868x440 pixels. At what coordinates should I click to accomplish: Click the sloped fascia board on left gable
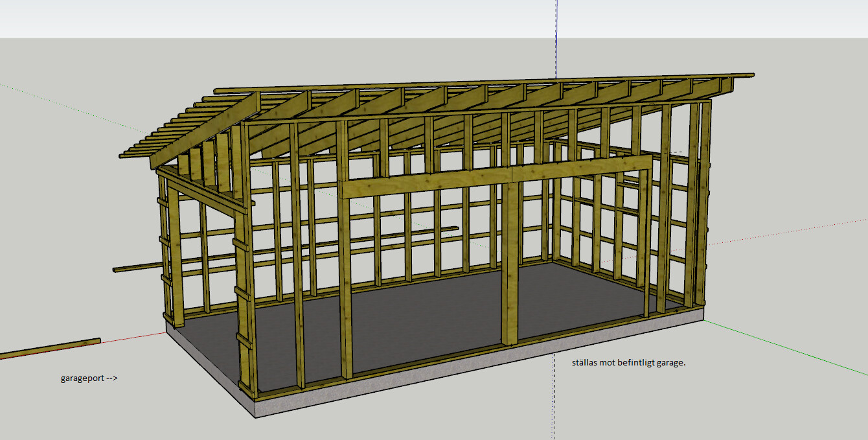pyautogui.click(x=204, y=132)
